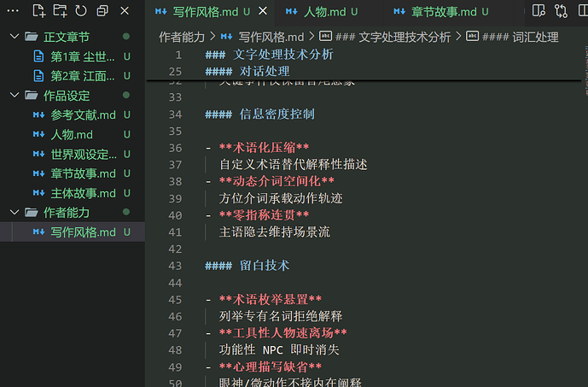Click bold text 术语化压缩

264,148
